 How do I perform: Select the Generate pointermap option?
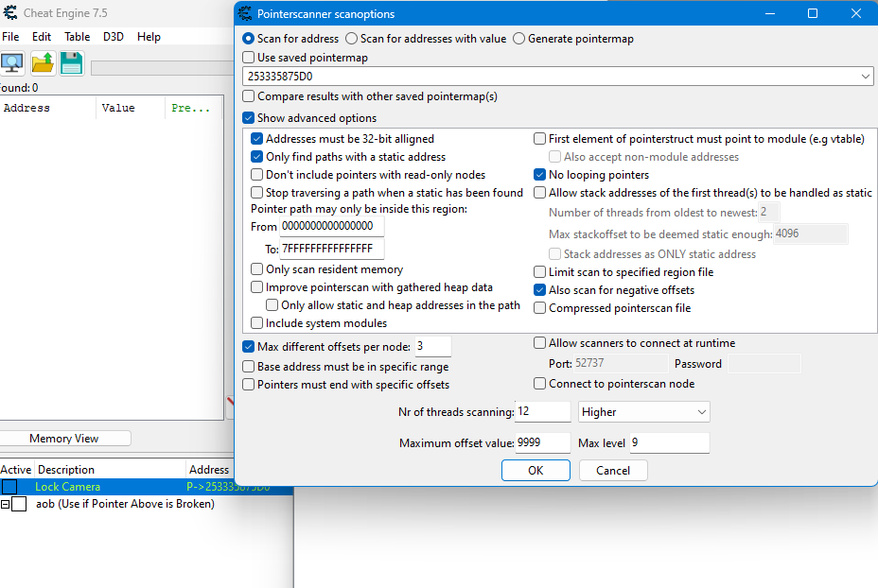tap(518, 38)
